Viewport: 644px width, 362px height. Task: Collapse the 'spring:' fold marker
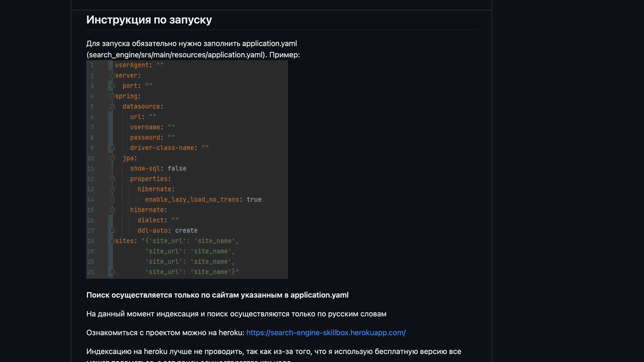click(x=112, y=96)
